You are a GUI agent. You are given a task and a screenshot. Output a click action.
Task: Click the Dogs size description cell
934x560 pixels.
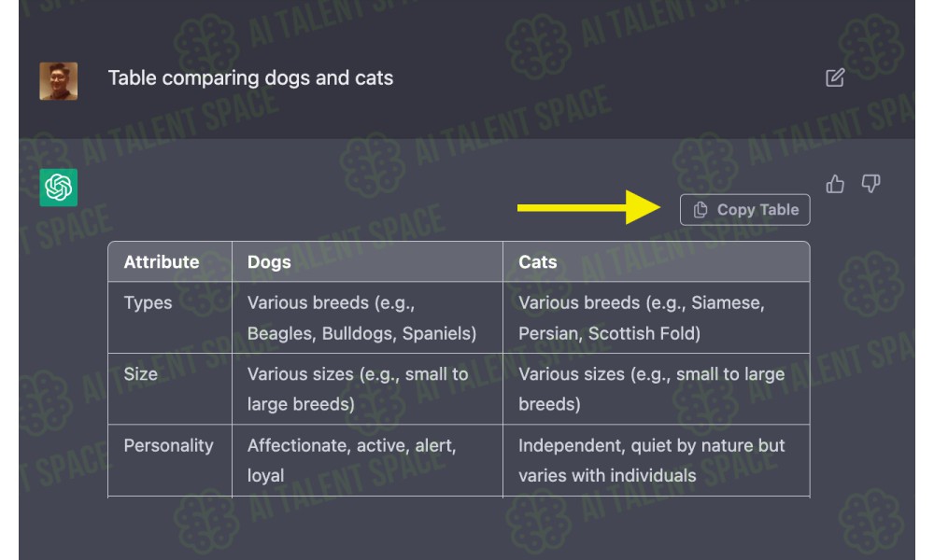coord(367,389)
